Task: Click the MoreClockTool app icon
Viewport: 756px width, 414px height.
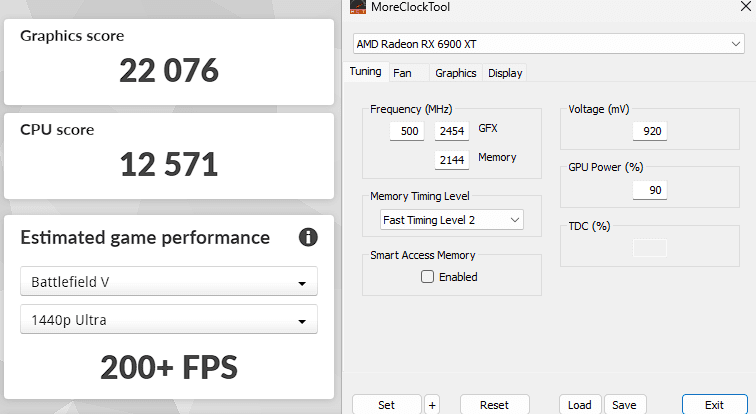Action: coord(358,6)
